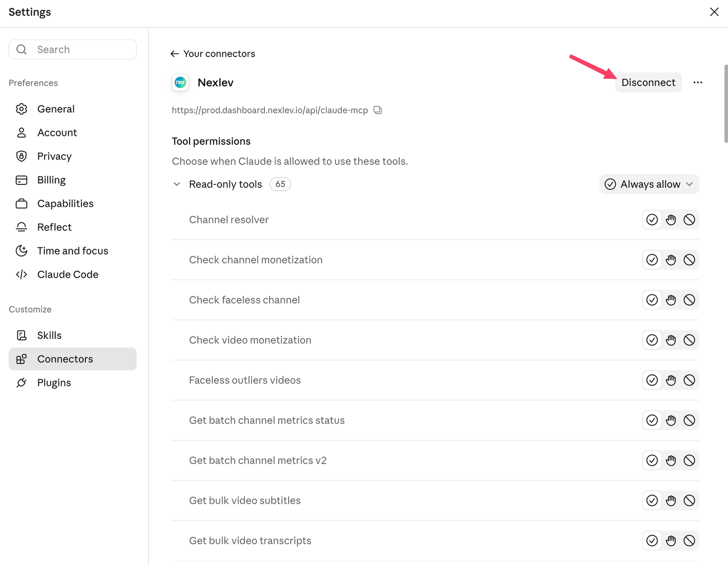
Task: Open Claude Code settings
Action: pos(72,275)
